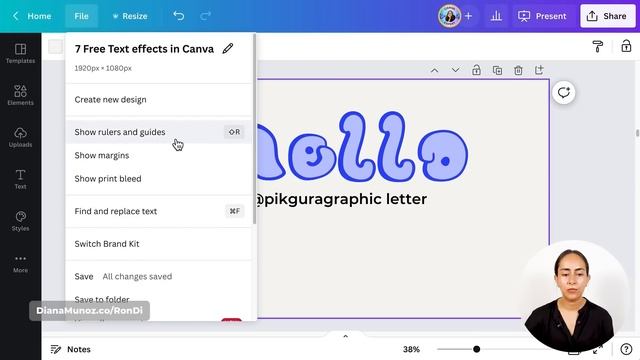The width and height of the screenshot is (640, 360).
Task: Lock the page using page lock icon
Action: (x=476, y=70)
